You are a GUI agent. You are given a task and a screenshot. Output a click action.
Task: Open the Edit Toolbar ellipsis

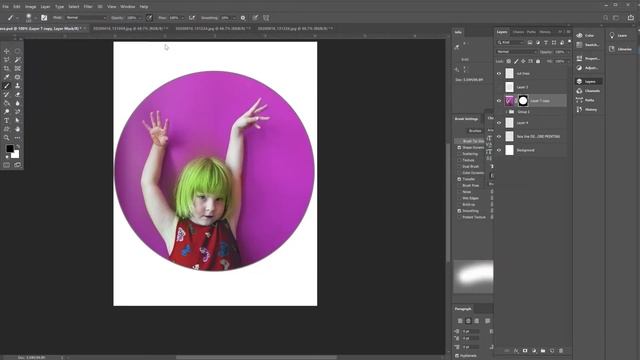click(18, 138)
